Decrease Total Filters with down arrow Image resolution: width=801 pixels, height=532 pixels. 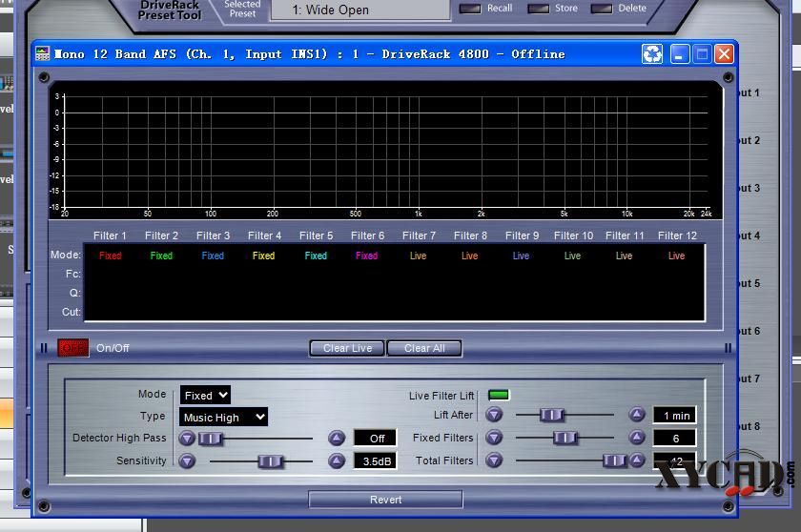pos(494,460)
